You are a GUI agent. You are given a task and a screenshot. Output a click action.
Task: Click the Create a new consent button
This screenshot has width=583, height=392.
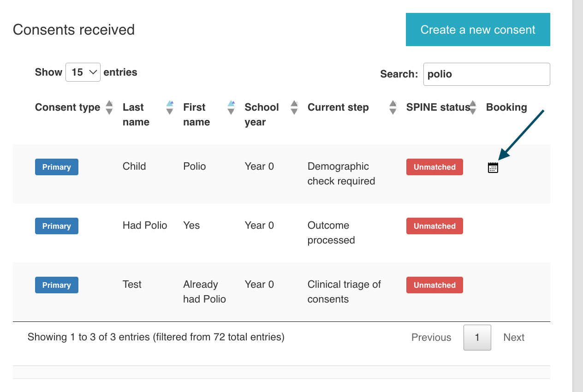click(478, 30)
